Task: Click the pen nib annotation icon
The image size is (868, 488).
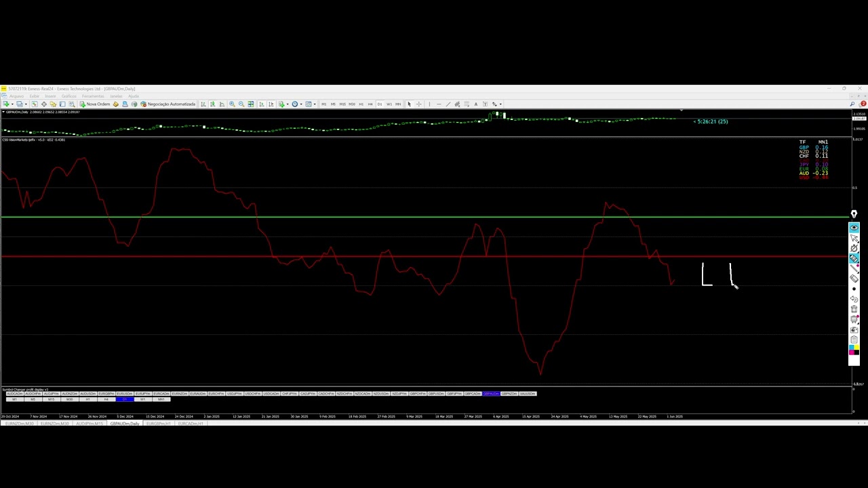Action: (x=854, y=214)
